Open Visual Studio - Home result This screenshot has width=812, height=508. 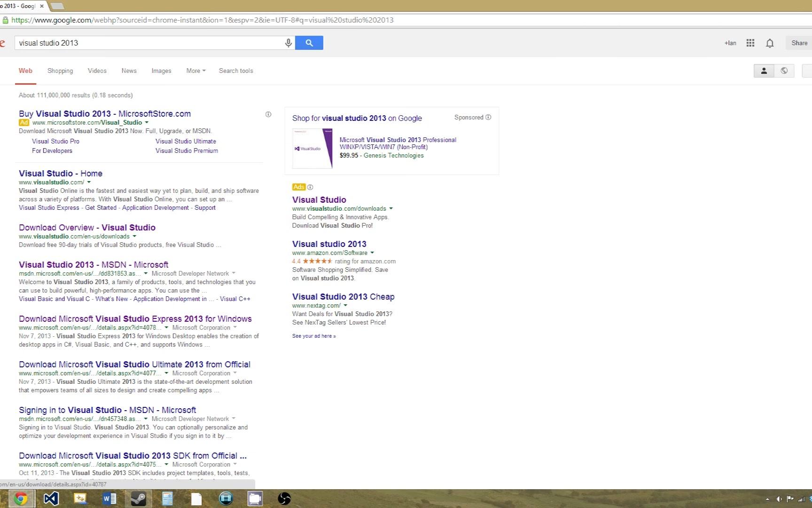[x=61, y=173]
